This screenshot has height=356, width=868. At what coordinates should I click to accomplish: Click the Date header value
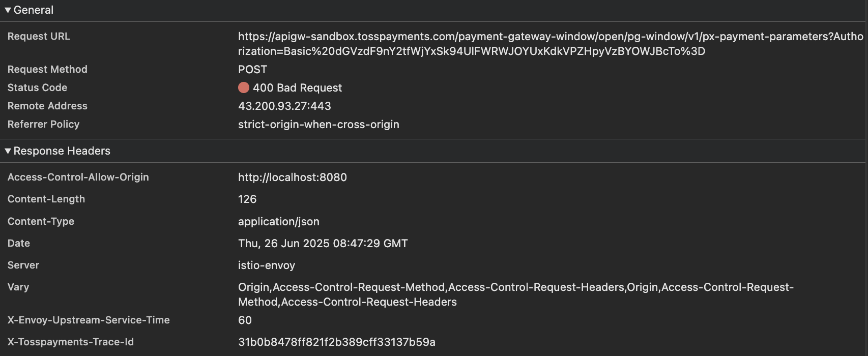coord(323,243)
